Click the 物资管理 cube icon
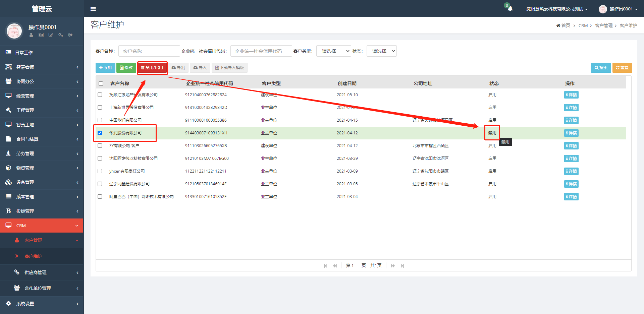Viewport: 644px width, 314px height. coord(8,168)
